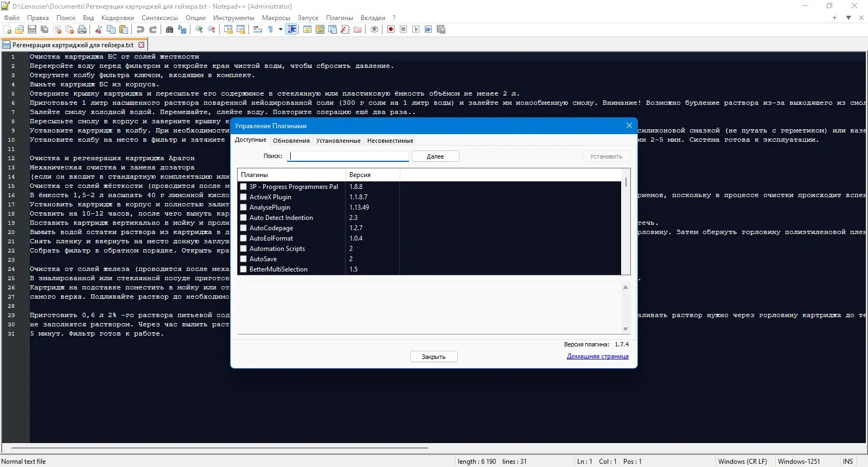Screen dimensions: 868x467
Task: Click the New file toolbar icon
Action: 8,29
